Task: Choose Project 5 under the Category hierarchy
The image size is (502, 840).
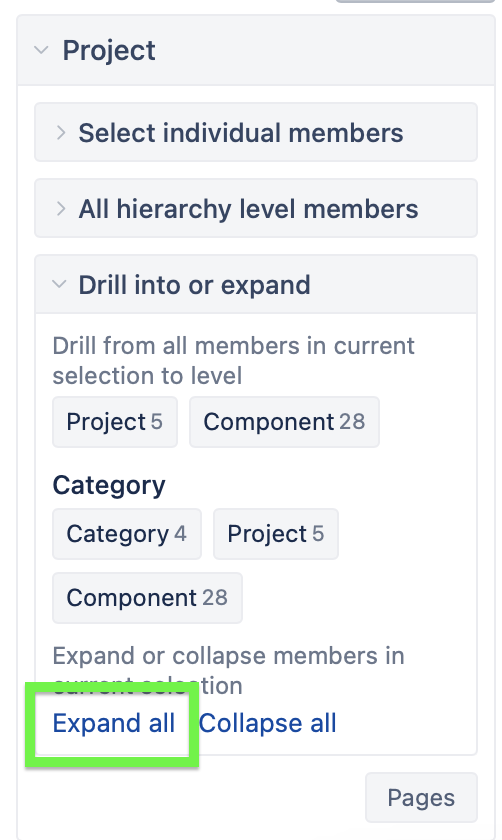Action: click(276, 534)
